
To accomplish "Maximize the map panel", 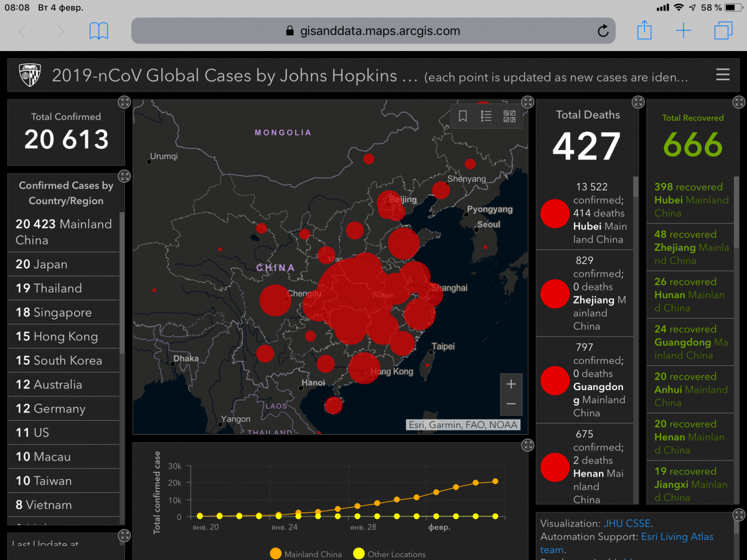I will coord(528,102).
